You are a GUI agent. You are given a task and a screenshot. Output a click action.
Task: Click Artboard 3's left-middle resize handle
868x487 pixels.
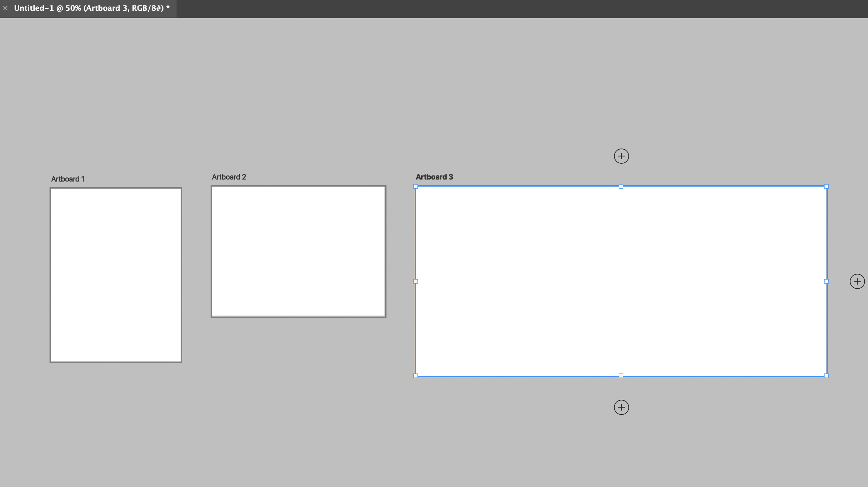click(416, 281)
